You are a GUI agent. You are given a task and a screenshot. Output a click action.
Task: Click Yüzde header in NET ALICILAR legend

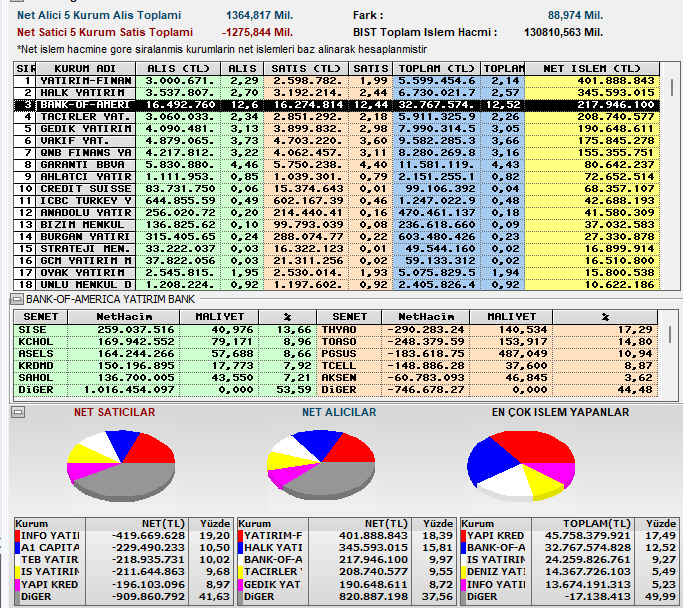click(x=433, y=524)
